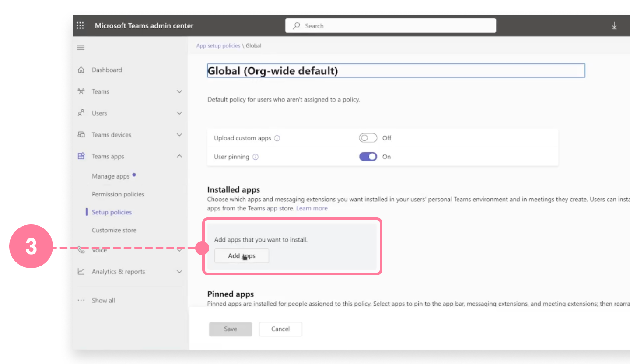Click the Microsoft Teams admin center title

(x=144, y=26)
